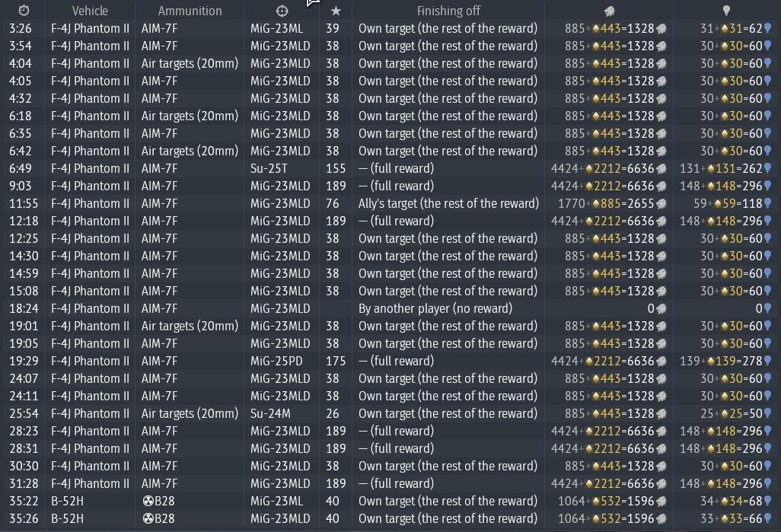Click the nuclear icon beside B28 at 35:22
The image size is (781, 532).
(x=148, y=501)
